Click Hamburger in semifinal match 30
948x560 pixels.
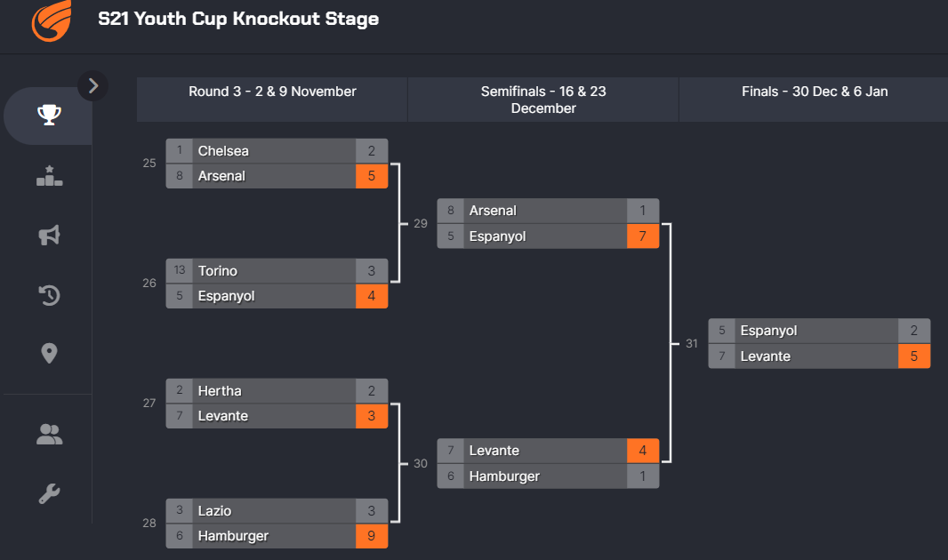coord(504,476)
